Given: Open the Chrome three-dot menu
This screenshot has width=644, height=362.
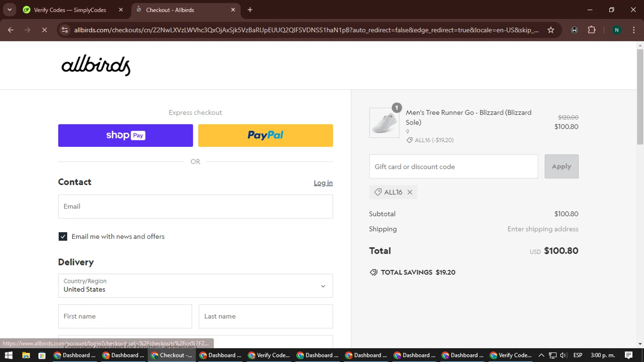Looking at the screenshot, I should 634,30.
